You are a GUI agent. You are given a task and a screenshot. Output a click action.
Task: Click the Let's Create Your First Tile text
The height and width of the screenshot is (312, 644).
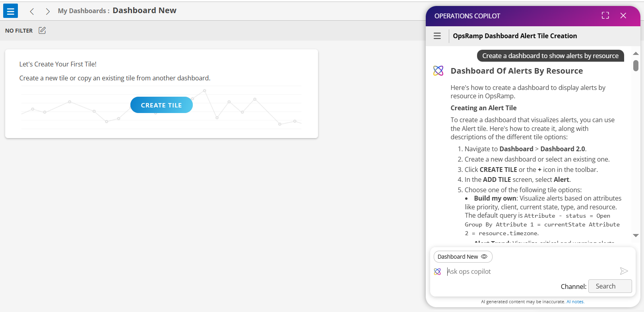pos(58,64)
